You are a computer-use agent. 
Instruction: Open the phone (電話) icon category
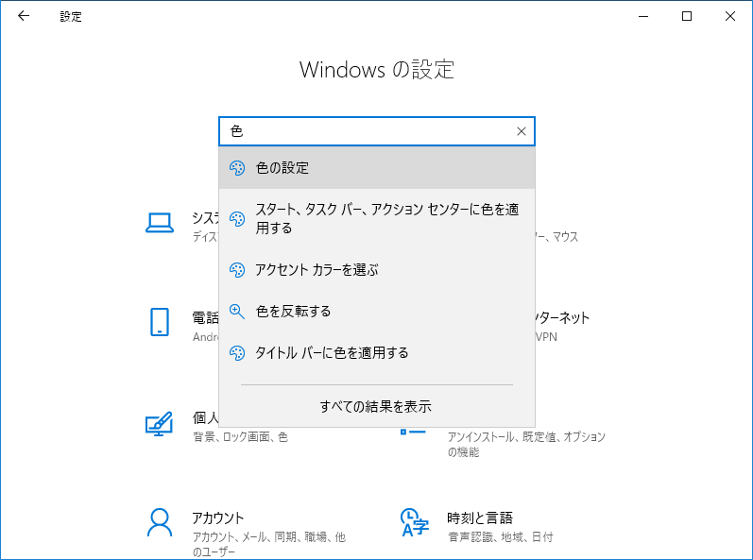(160, 322)
